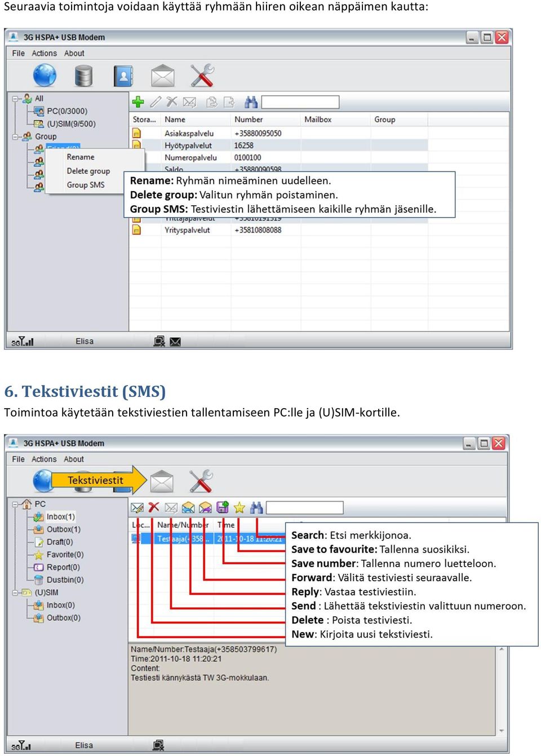Open wrench settings icon in SMS window
This screenshot has width=541, height=756.
[201, 481]
